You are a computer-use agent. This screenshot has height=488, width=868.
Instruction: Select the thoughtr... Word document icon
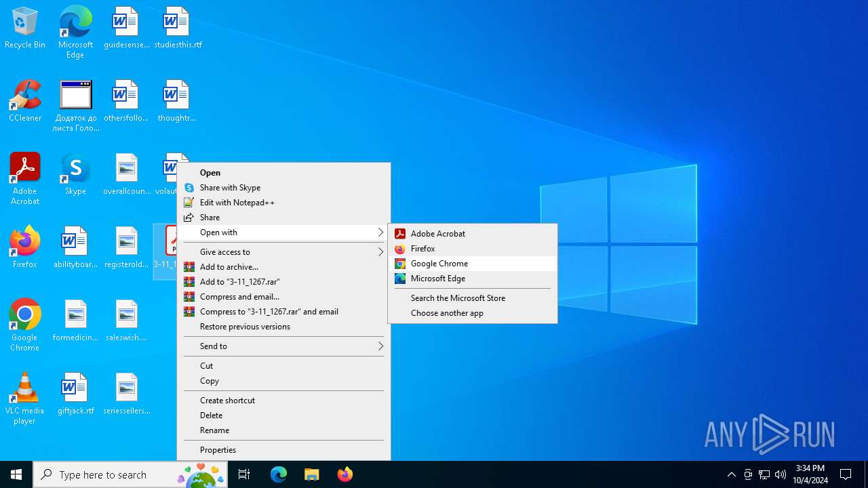[176, 102]
